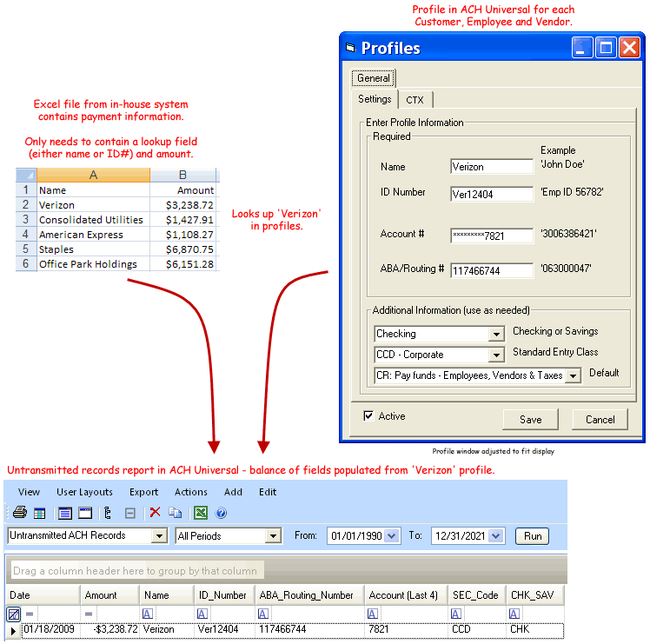
Task: Click the 01/18/2009 date cell in report
Action: pos(50,629)
